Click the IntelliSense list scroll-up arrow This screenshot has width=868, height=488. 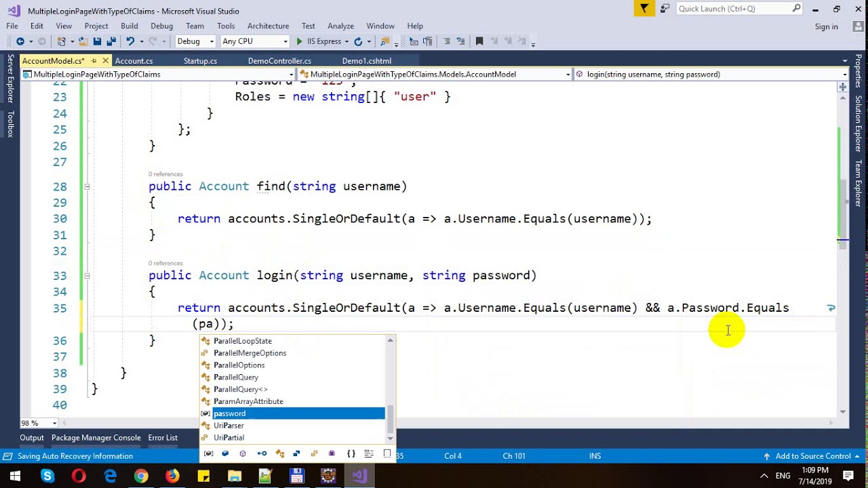pyautogui.click(x=390, y=340)
